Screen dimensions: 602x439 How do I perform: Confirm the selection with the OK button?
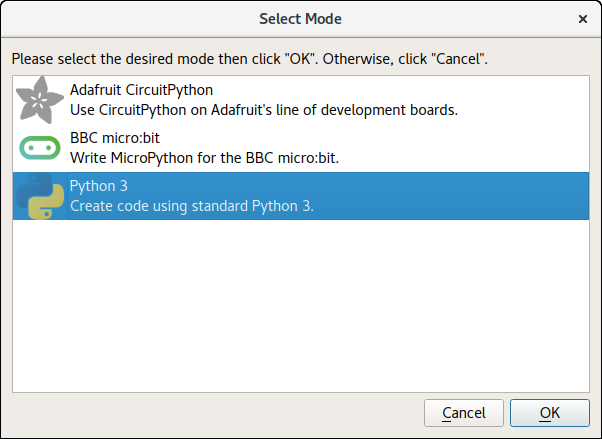coord(549,413)
